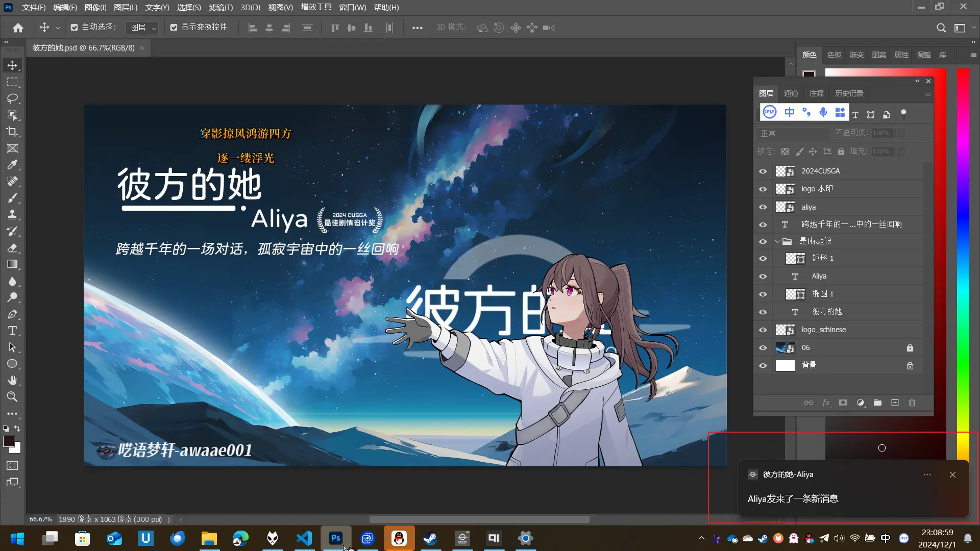The image size is (980, 551).
Task: Click the foreground color swatch
Action: coord(9,442)
